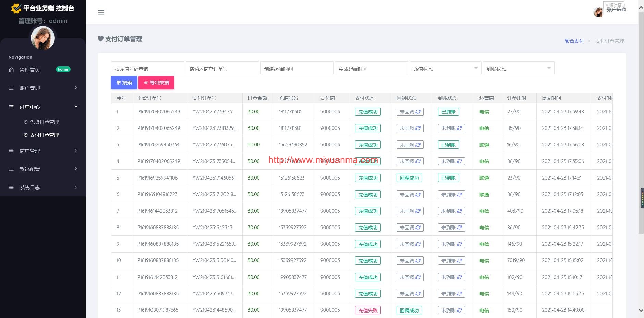Click the 订单金额 column header
This screenshot has height=318, width=644.
[257, 98]
